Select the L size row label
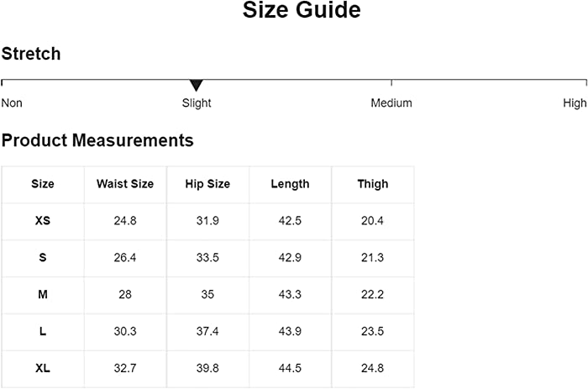The width and height of the screenshot is (588, 389). 43,331
